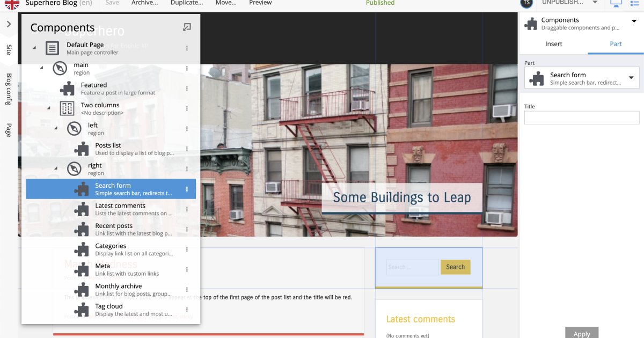Click the yellow Search button in preview

455,267
